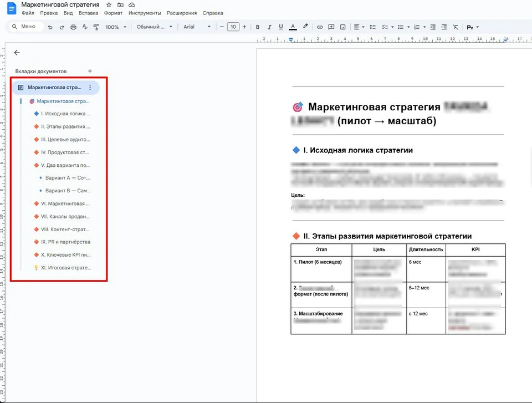Image resolution: width=532 pixels, height=403 pixels.
Task: Toggle italic formatting
Action: point(269,27)
